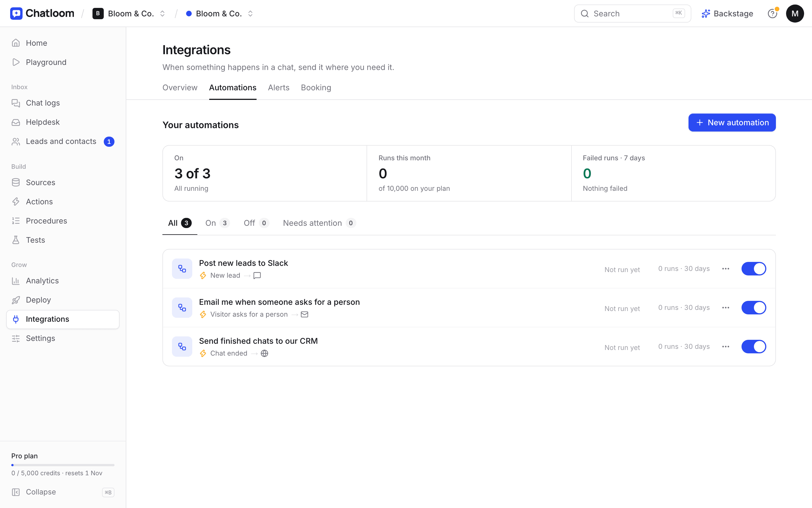Viewport: 812px width, 508px height.
Task: Click the Leads and contacts badge 1
Action: (109, 142)
